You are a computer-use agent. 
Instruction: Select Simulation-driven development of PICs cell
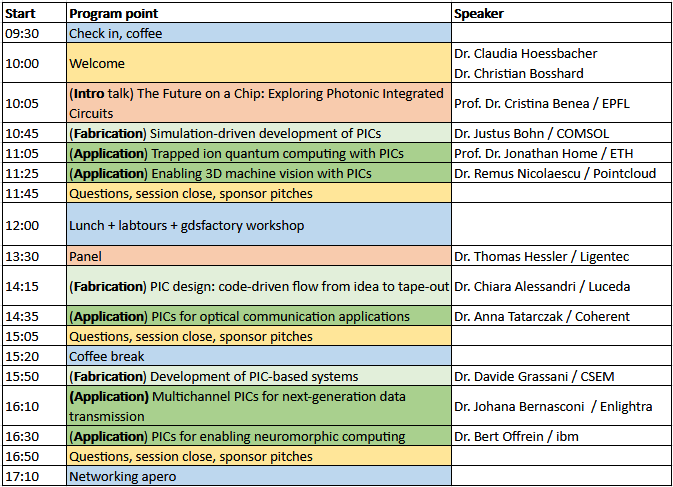tap(259, 133)
